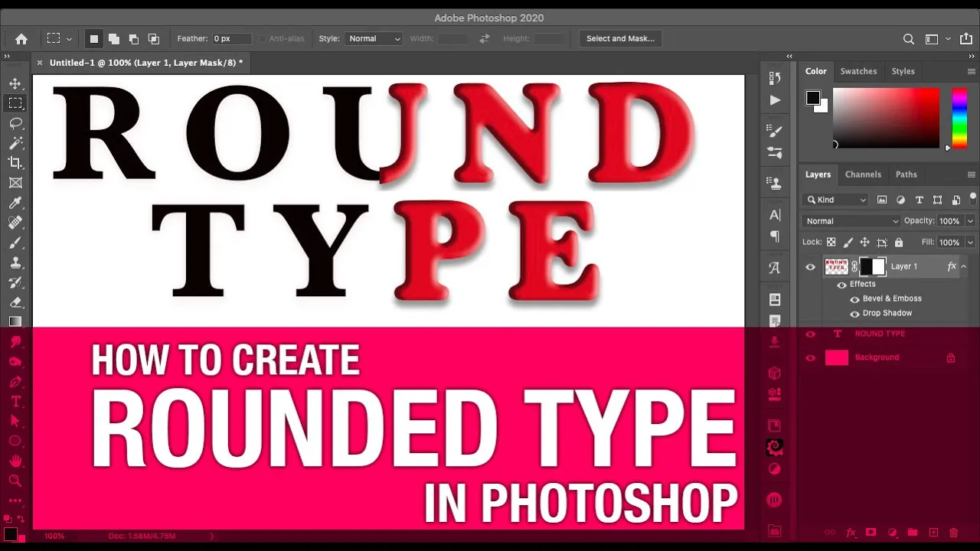Image resolution: width=980 pixels, height=551 pixels.
Task: Open the Kind layer filter dropdown
Action: tap(835, 200)
